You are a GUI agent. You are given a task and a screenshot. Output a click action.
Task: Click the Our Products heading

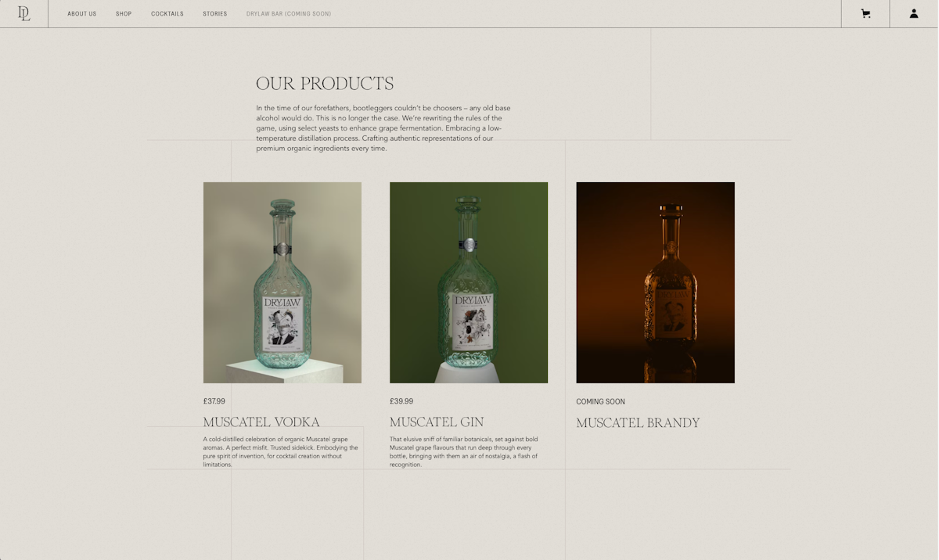325,84
